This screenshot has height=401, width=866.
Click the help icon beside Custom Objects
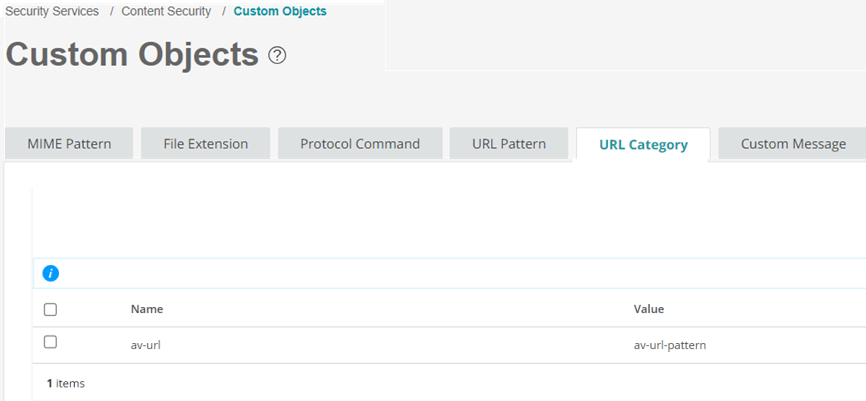(x=277, y=56)
